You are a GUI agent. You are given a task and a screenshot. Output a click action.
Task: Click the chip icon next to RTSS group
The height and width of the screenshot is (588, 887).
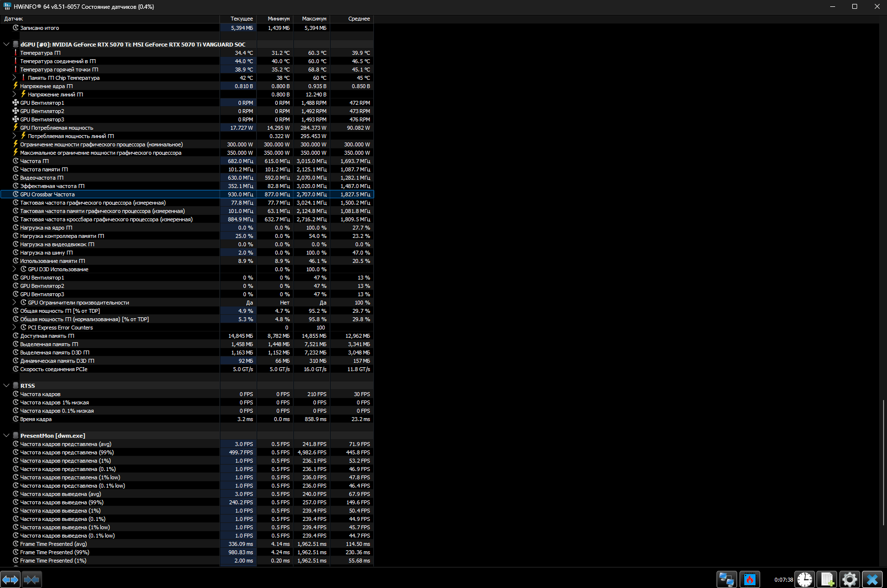click(x=16, y=386)
